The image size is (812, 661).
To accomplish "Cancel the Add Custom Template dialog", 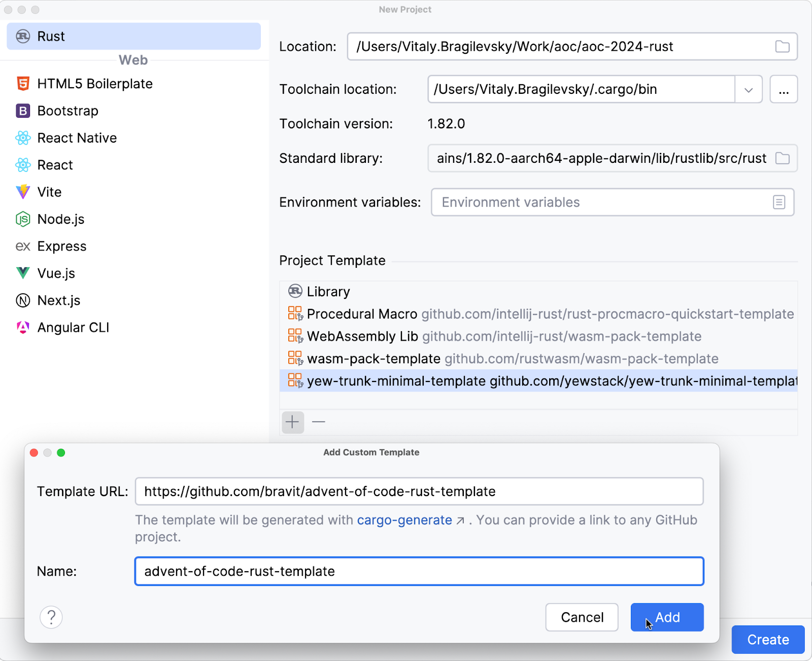I will [582, 617].
